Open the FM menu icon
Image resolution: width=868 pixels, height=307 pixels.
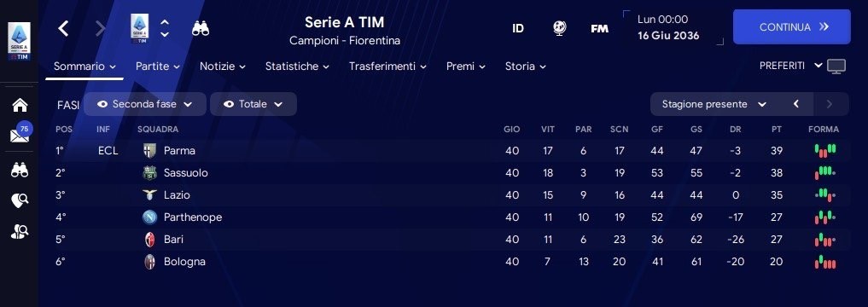599,28
